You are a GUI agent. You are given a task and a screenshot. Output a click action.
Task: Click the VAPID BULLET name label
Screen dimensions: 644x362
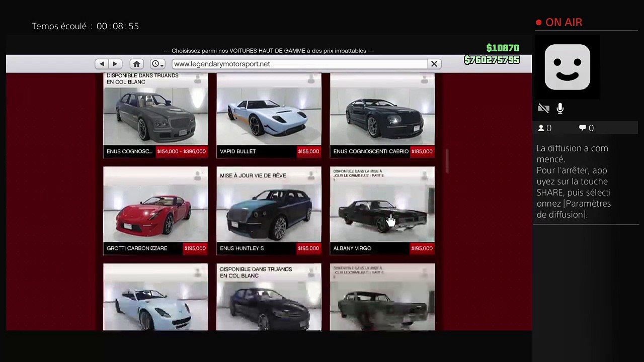(238, 151)
